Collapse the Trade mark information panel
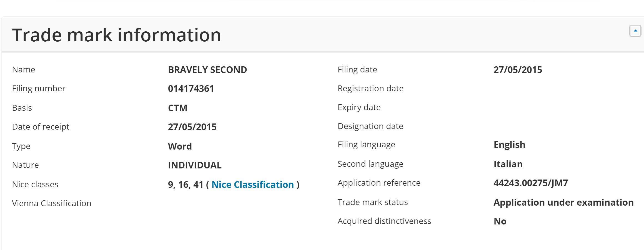 click(635, 31)
